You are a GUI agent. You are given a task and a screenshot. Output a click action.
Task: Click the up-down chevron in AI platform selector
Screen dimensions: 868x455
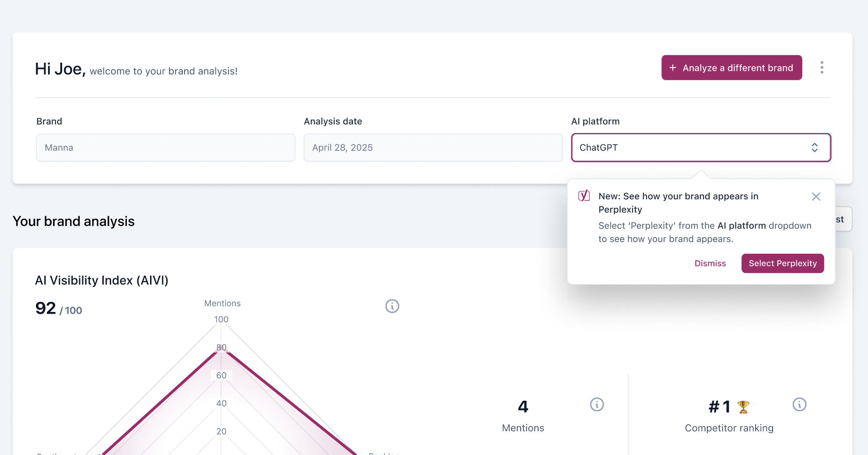[x=815, y=147]
